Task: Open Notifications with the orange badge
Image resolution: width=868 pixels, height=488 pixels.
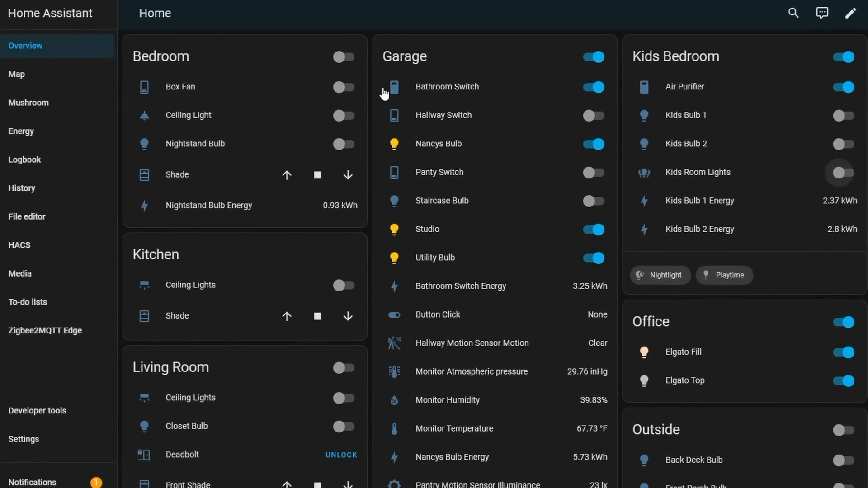Action: (x=32, y=482)
